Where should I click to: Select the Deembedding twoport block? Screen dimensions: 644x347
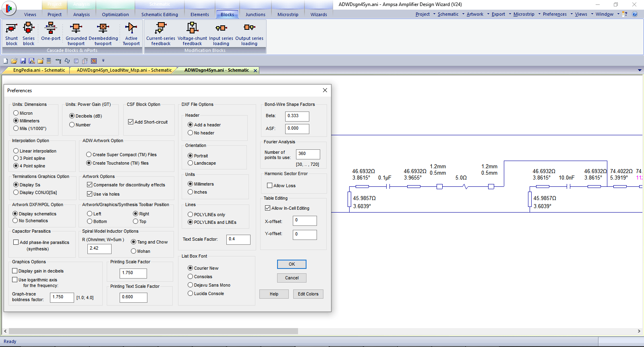pyautogui.click(x=103, y=34)
